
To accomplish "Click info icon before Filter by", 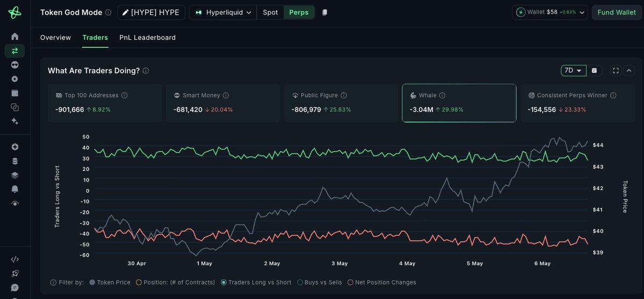I will point(53,282).
